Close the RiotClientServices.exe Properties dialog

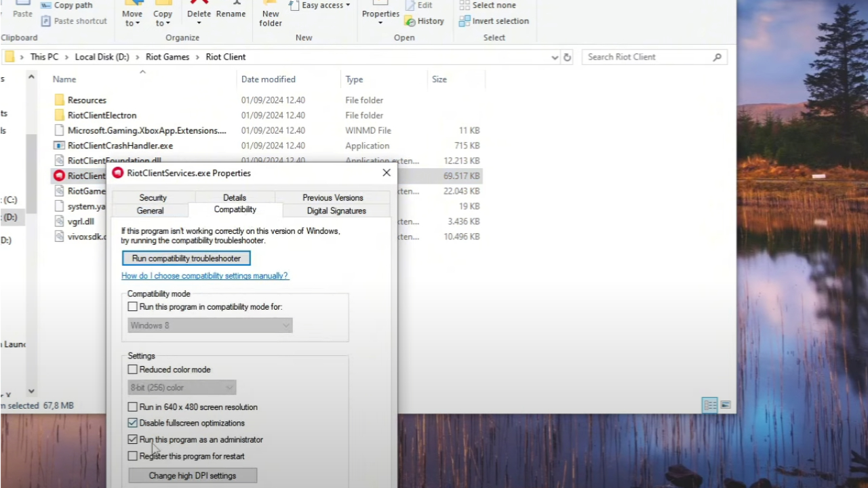[x=387, y=173]
